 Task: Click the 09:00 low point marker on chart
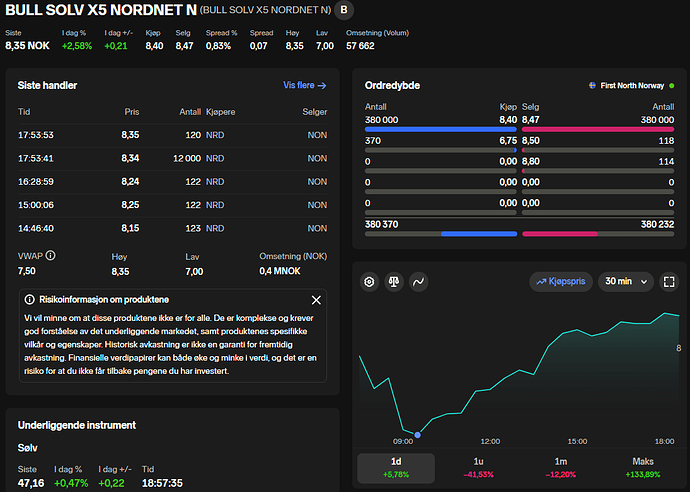pyautogui.click(x=417, y=434)
